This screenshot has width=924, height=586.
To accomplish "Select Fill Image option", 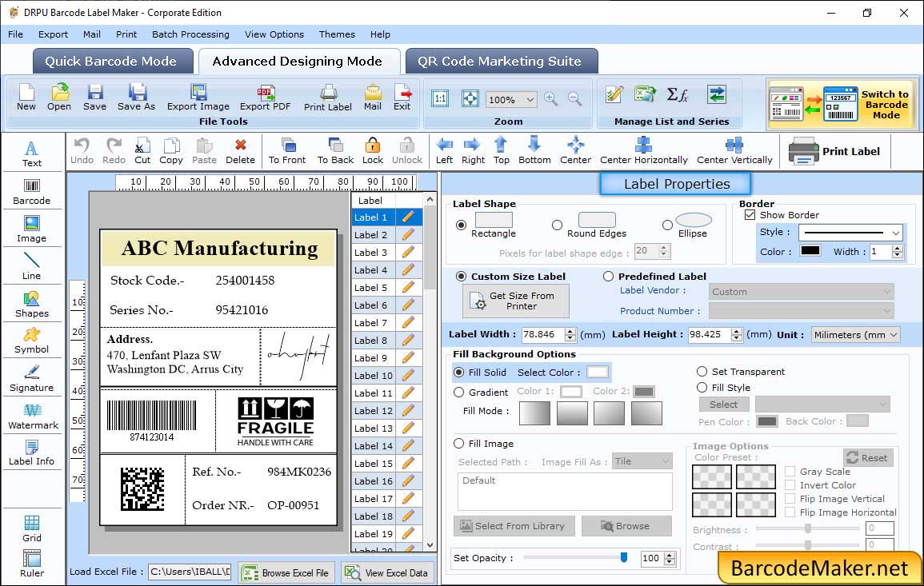I will (x=458, y=444).
